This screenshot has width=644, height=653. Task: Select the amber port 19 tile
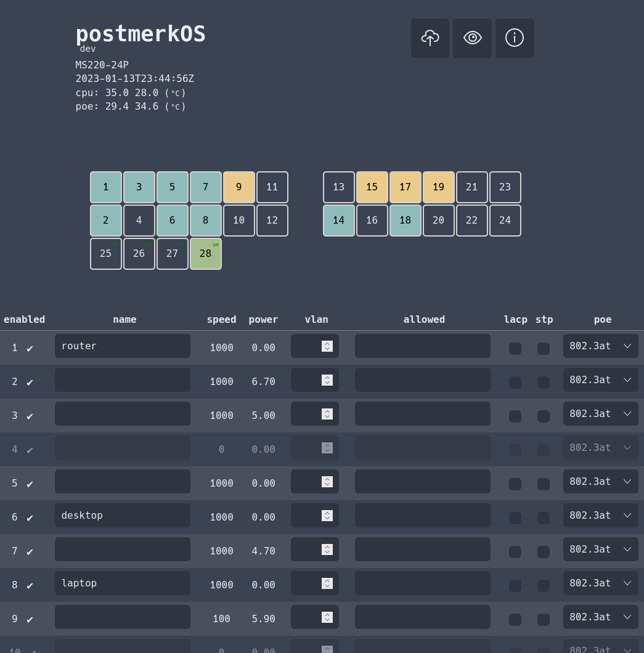439,187
